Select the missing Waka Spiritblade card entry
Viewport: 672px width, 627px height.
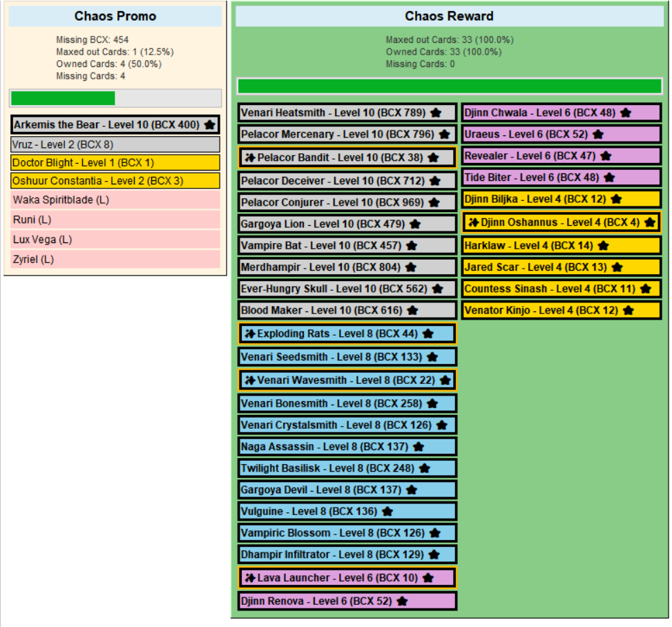[115, 200]
